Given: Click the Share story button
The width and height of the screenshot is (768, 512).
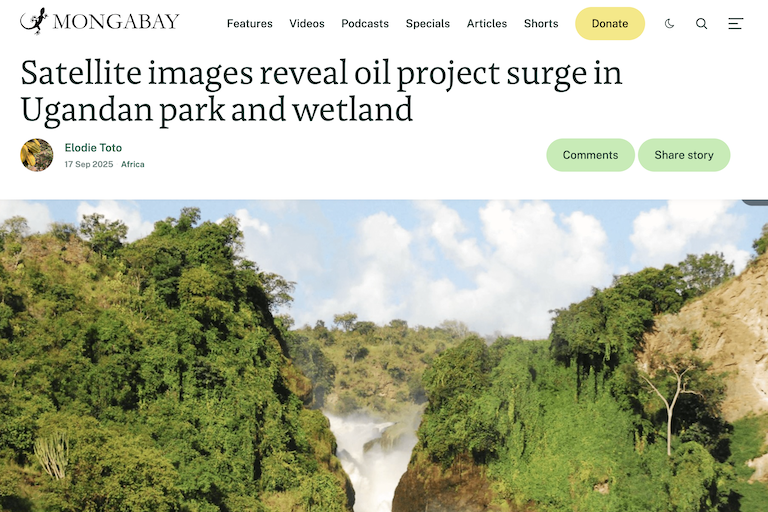Looking at the screenshot, I should [x=684, y=155].
